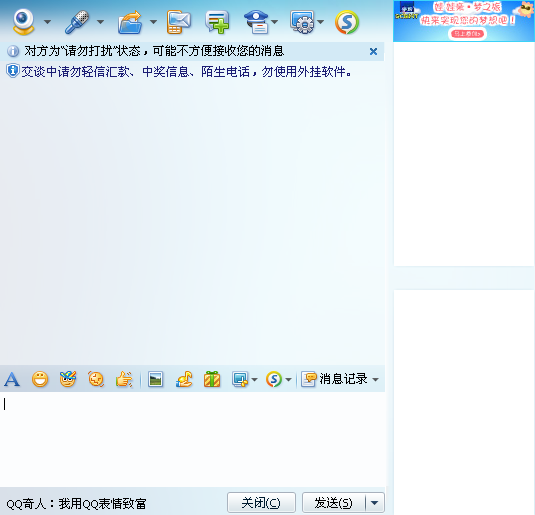Viewport: 535px width, 515px height.
Task: Click the 关闭(C) button
Action: tap(261, 503)
